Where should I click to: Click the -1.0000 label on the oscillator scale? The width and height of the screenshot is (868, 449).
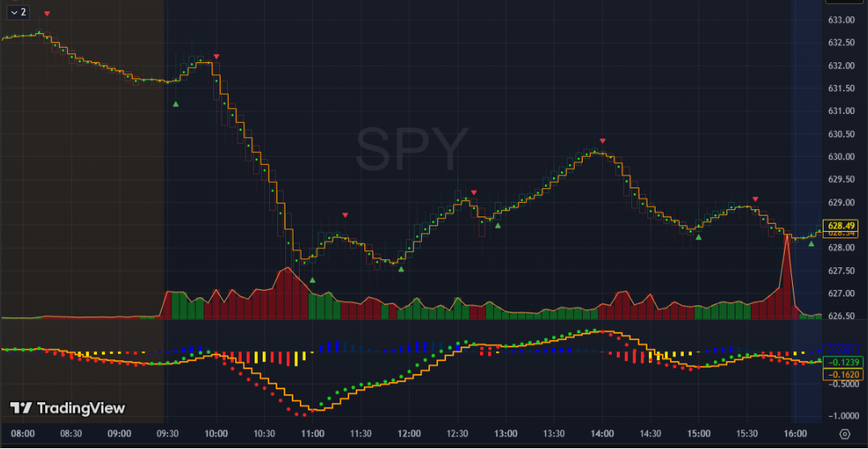[841, 416]
